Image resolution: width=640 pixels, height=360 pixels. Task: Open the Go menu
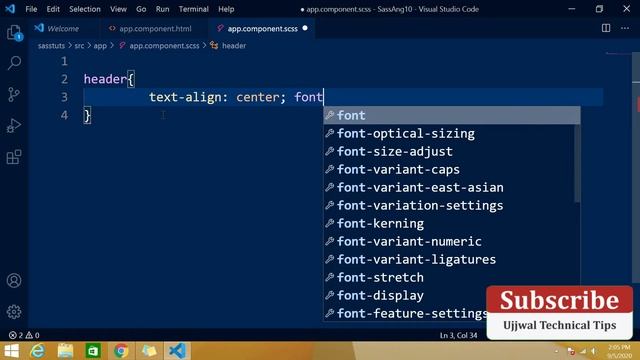pyautogui.click(x=141, y=9)
